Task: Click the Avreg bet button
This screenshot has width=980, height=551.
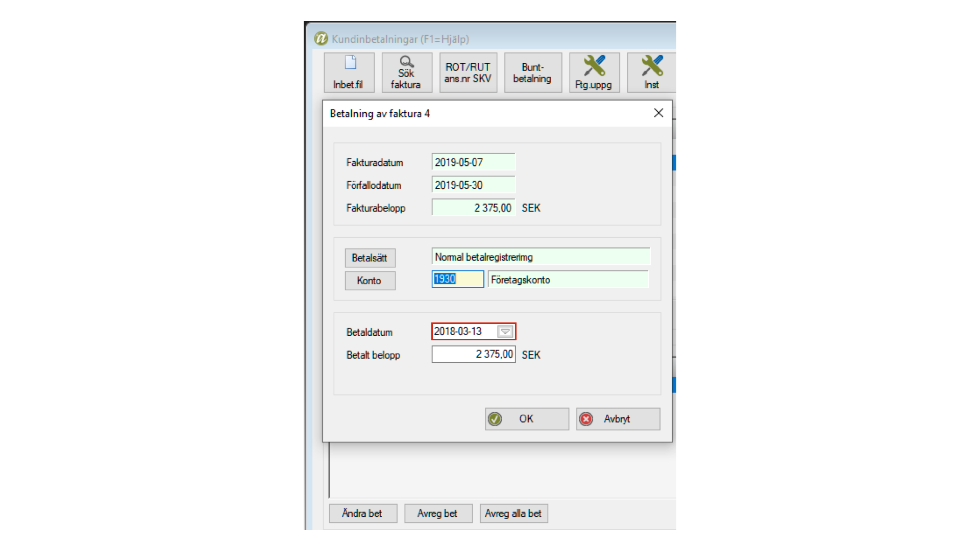Action: [437, 513]
